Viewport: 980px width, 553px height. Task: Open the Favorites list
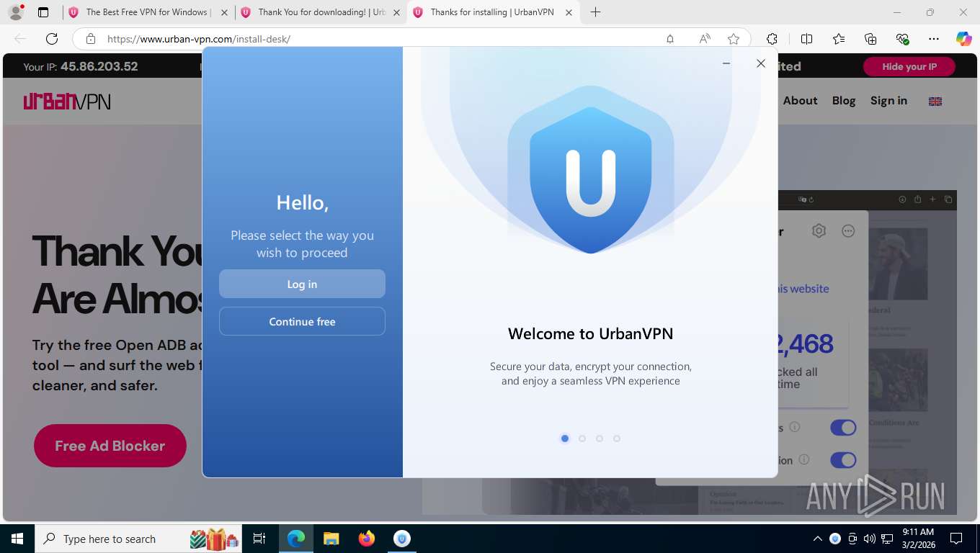click(x=839, y=39)
